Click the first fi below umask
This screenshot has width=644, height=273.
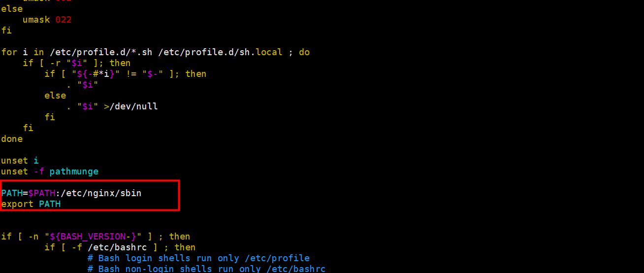point(6,31)
